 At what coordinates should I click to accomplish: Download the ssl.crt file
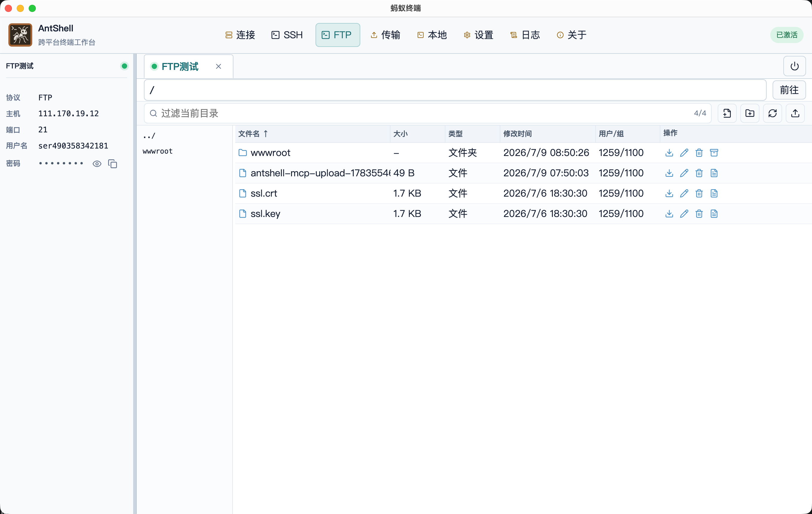669,193
